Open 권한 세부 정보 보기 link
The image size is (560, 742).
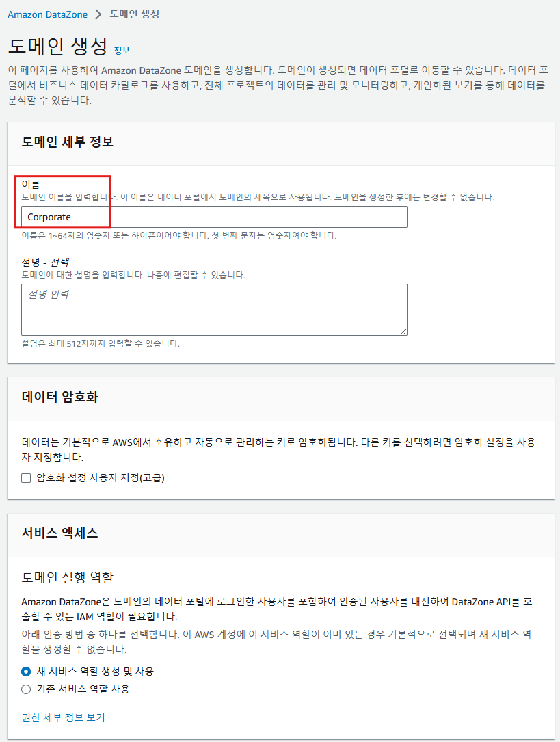[64, 717]
